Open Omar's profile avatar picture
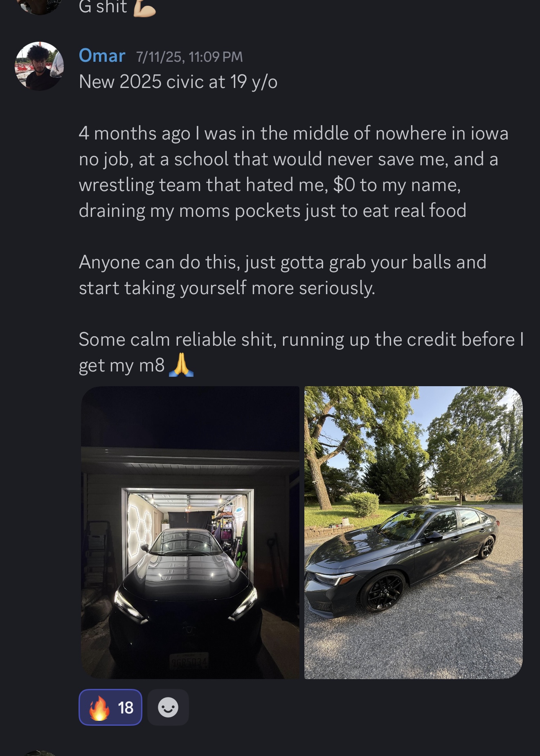The width and height of the screenshot is (540, 756). tap(39, 66)
